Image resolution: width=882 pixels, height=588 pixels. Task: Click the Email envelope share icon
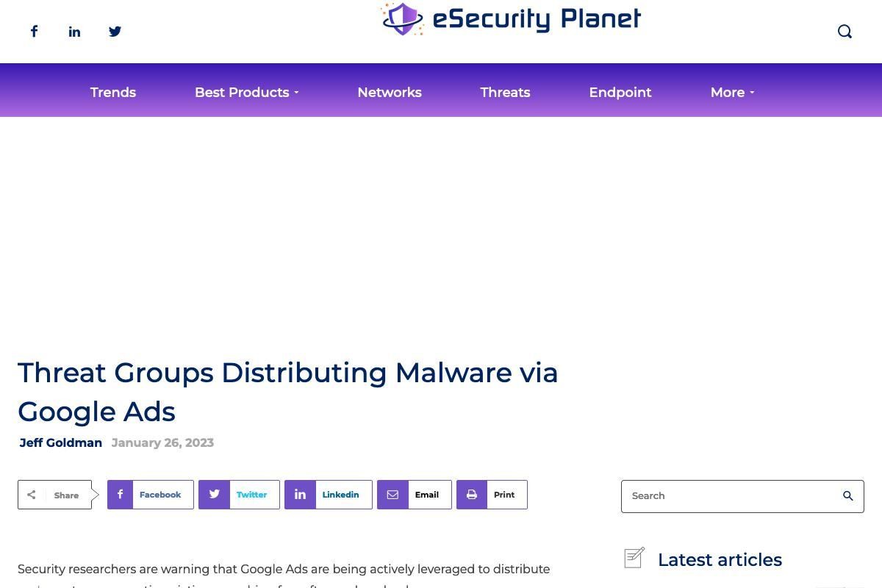(392, 495)
